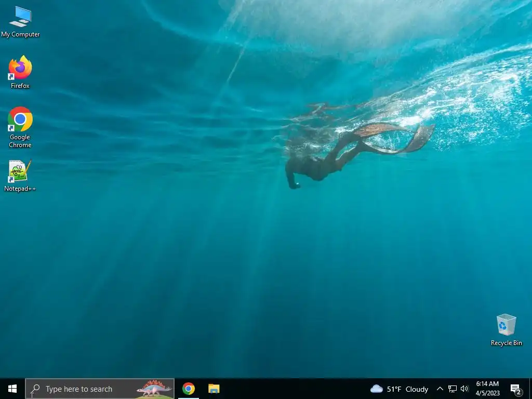Open the clock showing 6:14 AM
The height and width of the screenshot is (399, 532).
487,389
